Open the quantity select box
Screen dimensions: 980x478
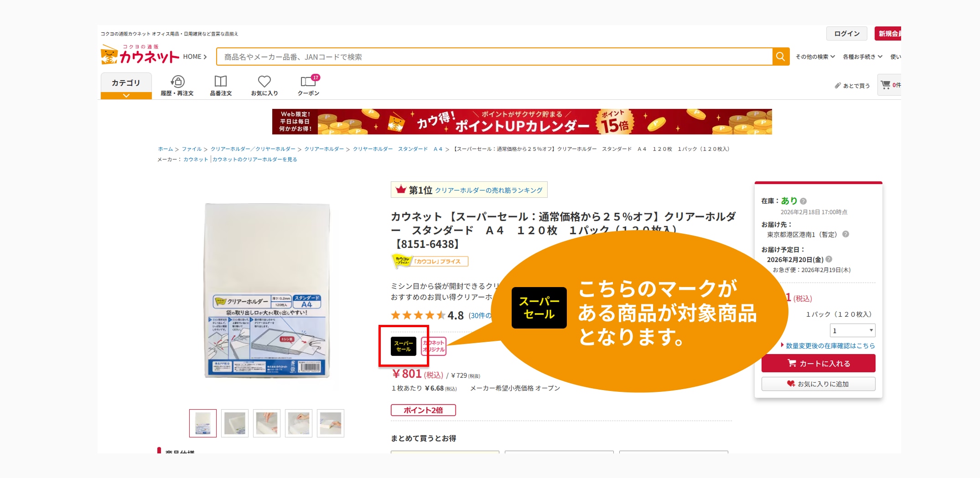[x=852, y=330]
